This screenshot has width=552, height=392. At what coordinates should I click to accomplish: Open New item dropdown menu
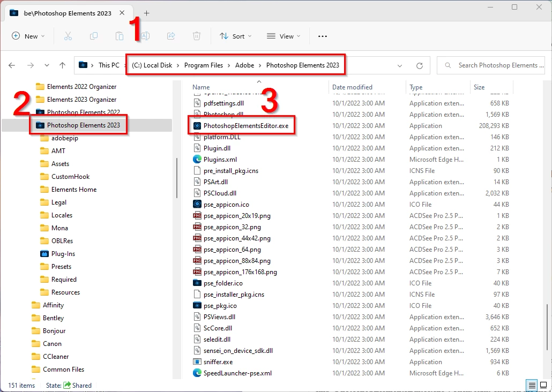point(28,36)
